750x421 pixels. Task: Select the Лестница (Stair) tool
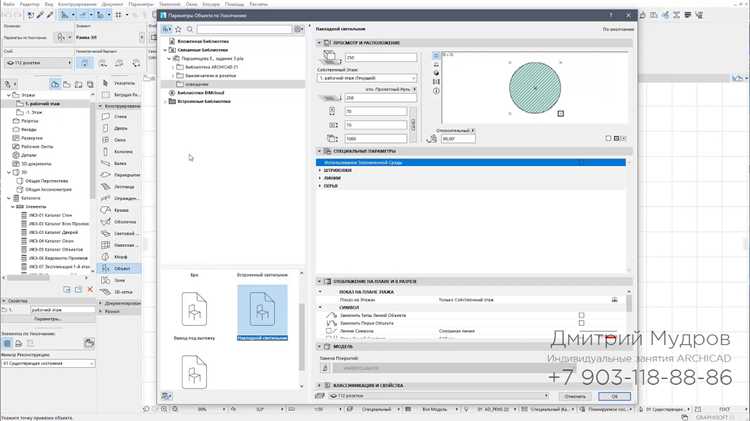pos(120,187)
